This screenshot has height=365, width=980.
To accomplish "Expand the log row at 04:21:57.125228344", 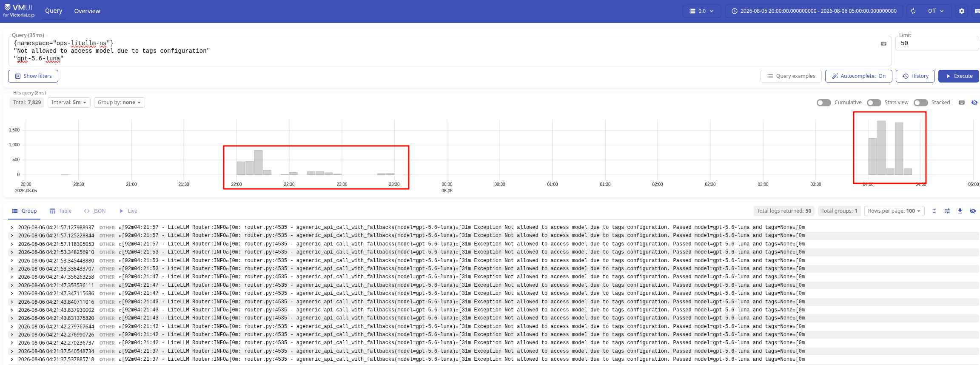I will click(12, 236).
